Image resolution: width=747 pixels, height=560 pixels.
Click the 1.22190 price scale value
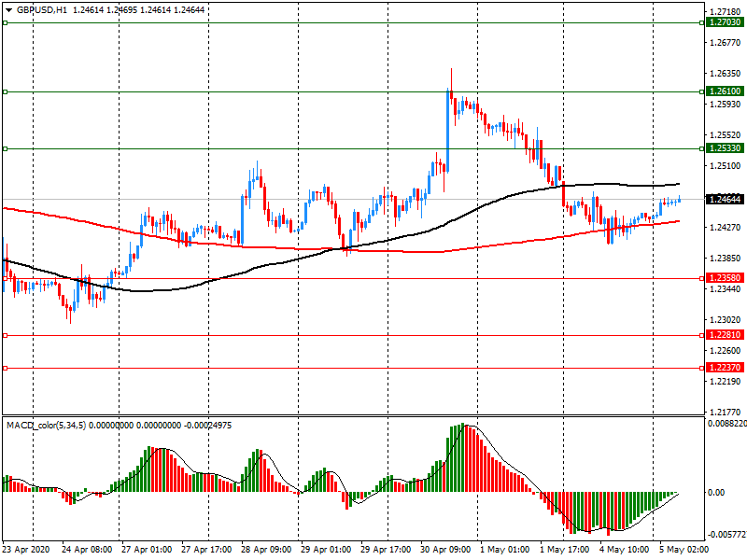(x=726, y=382)
